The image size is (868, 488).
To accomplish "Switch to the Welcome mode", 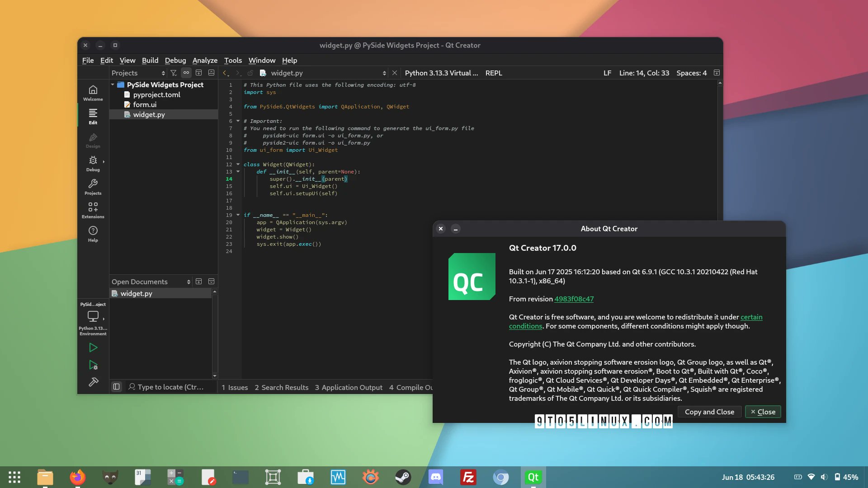I will pyautogui.click(x=93, y=92).
